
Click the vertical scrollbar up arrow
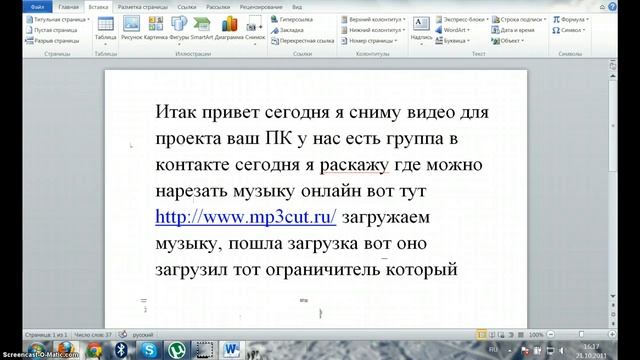point(613,76)
